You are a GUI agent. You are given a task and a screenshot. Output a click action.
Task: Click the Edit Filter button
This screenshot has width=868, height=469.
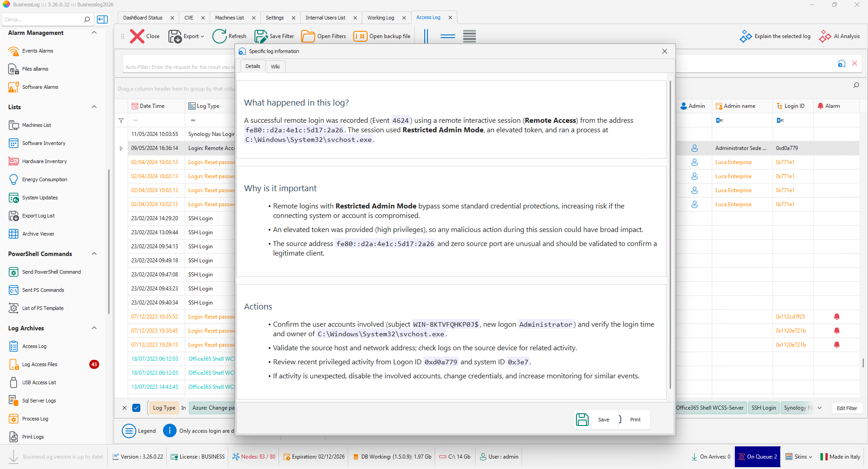click(x=846, y=408)
